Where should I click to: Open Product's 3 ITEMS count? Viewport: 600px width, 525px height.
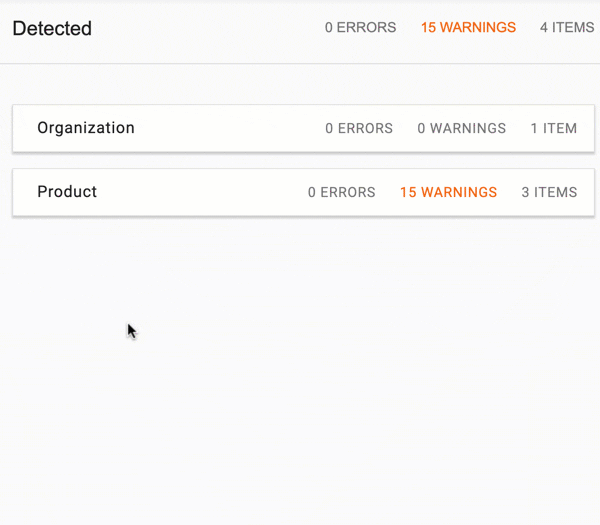point(549,192)
